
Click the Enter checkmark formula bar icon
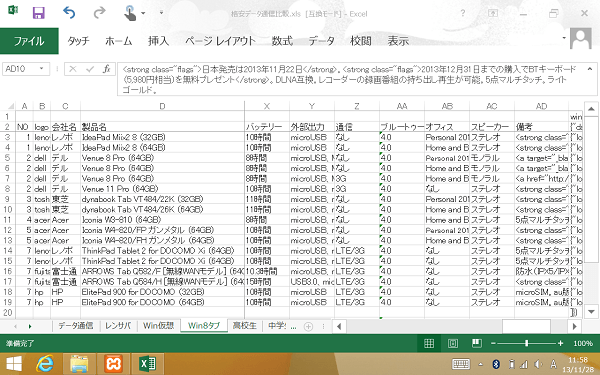pos(90,69)
